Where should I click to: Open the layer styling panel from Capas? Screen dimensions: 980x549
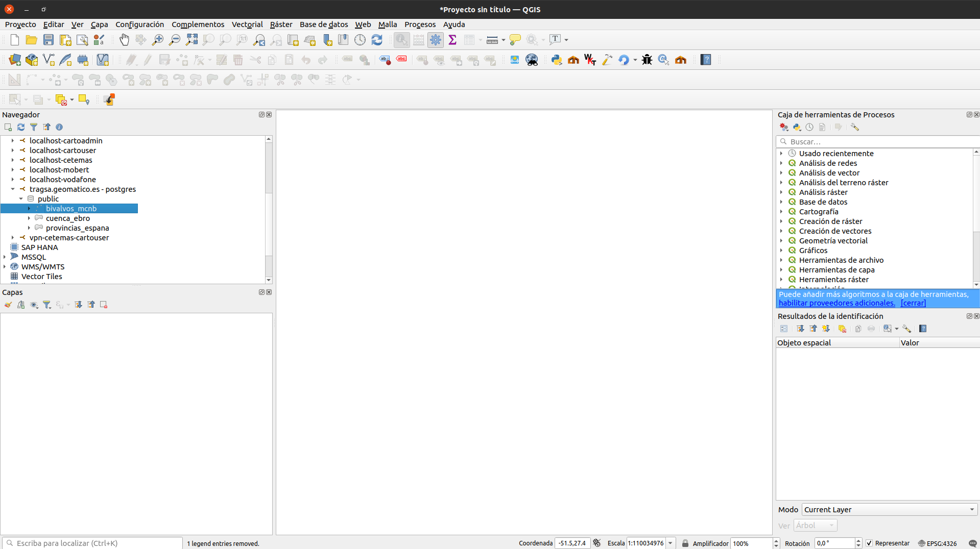pos(8,305)
